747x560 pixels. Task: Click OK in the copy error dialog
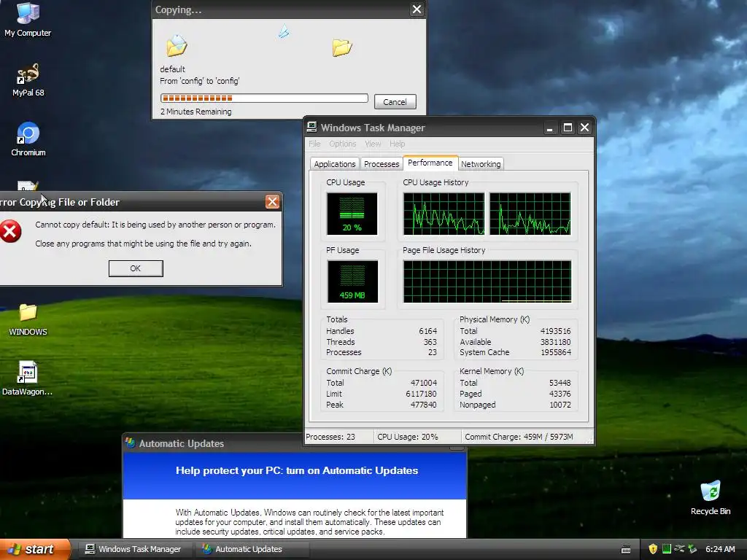136,268
